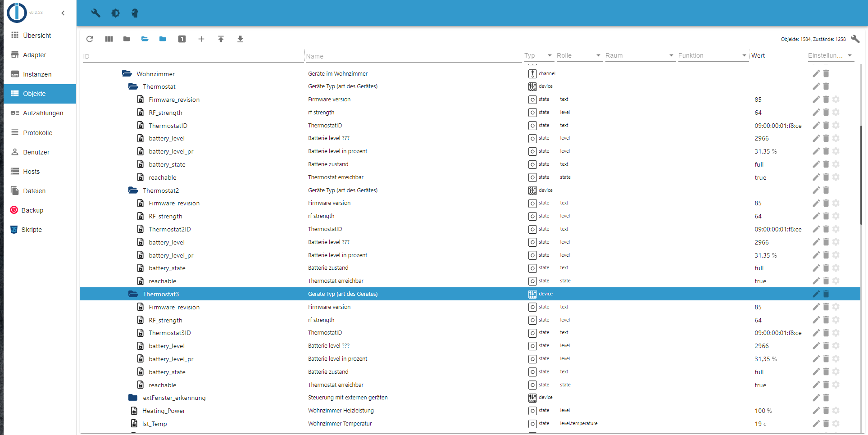This screenshot has height=435, width=868.
Task: Collapse the sidebar with left chevron
Action: pos(63,13)
